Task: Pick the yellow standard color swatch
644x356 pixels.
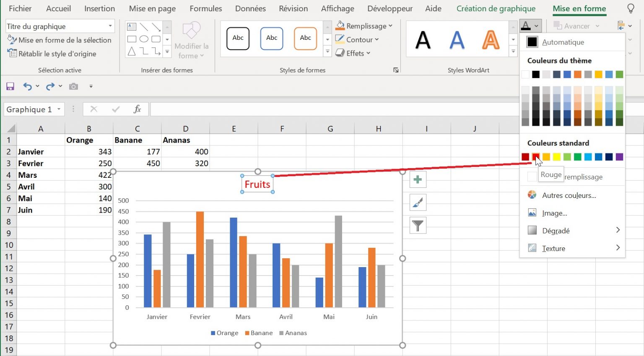Action: pyautogui.click(x=556, y=157)
